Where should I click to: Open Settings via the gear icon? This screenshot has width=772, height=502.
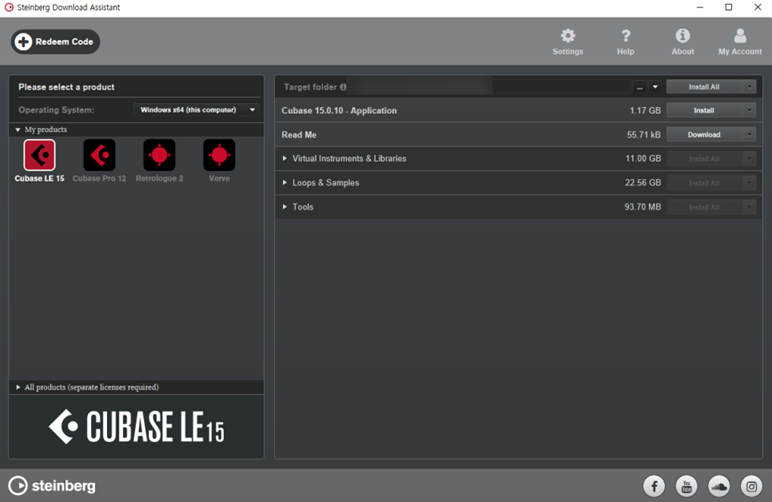click(568, 36)
